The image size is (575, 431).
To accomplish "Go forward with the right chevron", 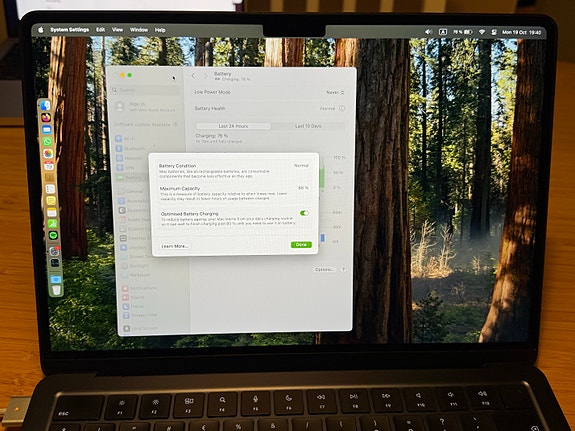I will [x=205, y=76].
